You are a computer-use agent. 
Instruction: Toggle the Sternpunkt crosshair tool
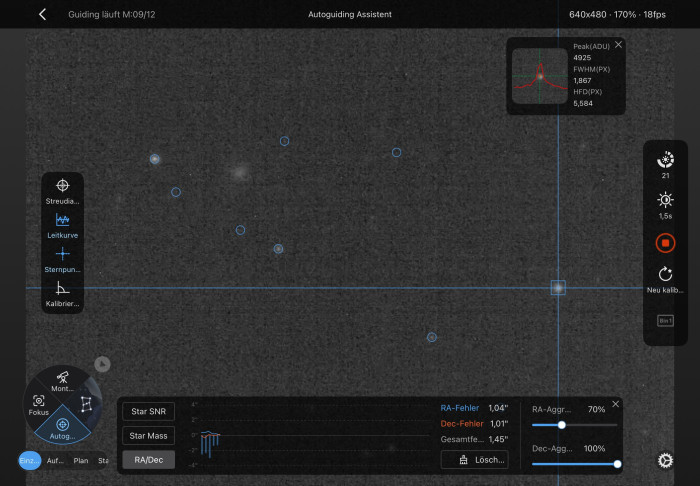62,260
